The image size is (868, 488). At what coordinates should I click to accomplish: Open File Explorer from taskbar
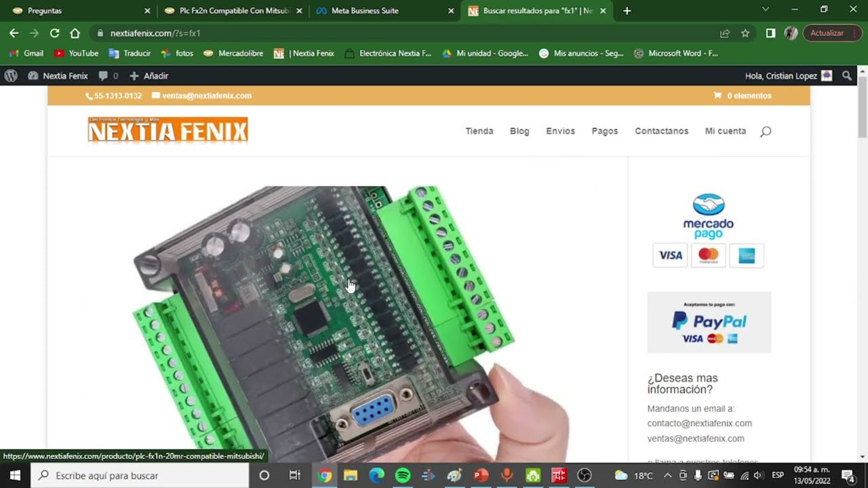coord(351,475)
